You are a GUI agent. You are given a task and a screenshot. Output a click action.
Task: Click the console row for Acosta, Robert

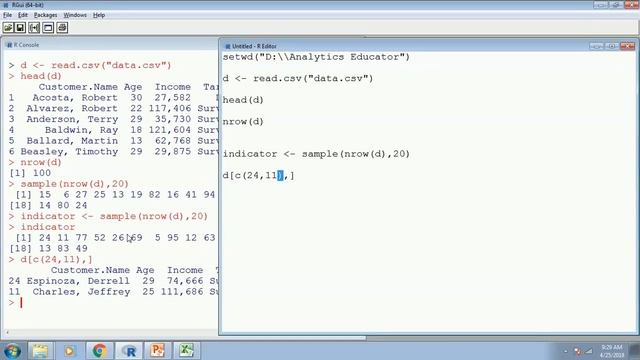113,98
